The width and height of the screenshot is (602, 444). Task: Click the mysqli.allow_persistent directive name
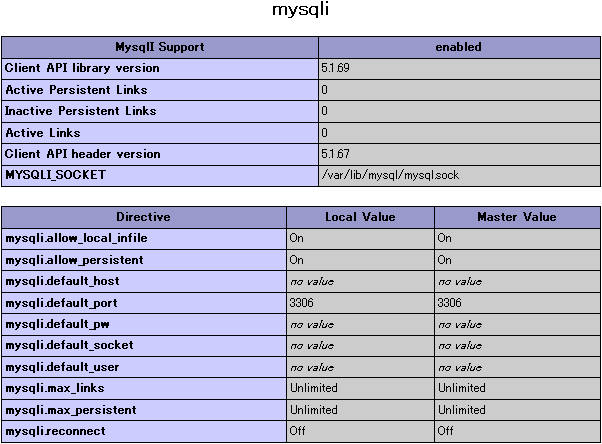74,260
